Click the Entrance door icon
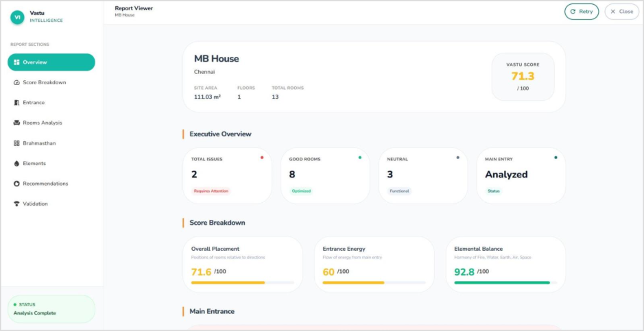Image resolution: width=644 pixels, height=331 pixels. coord(16,103)
